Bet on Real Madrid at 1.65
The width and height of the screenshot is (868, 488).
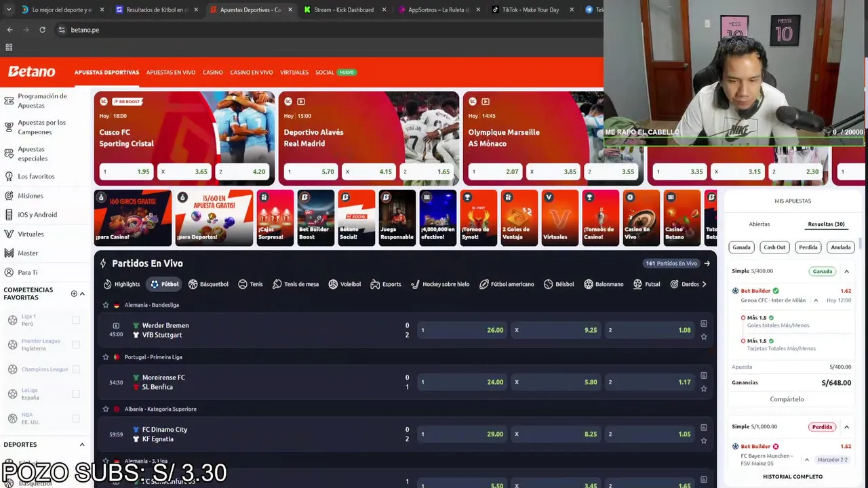pyautogui.click(x=427, y=172)
